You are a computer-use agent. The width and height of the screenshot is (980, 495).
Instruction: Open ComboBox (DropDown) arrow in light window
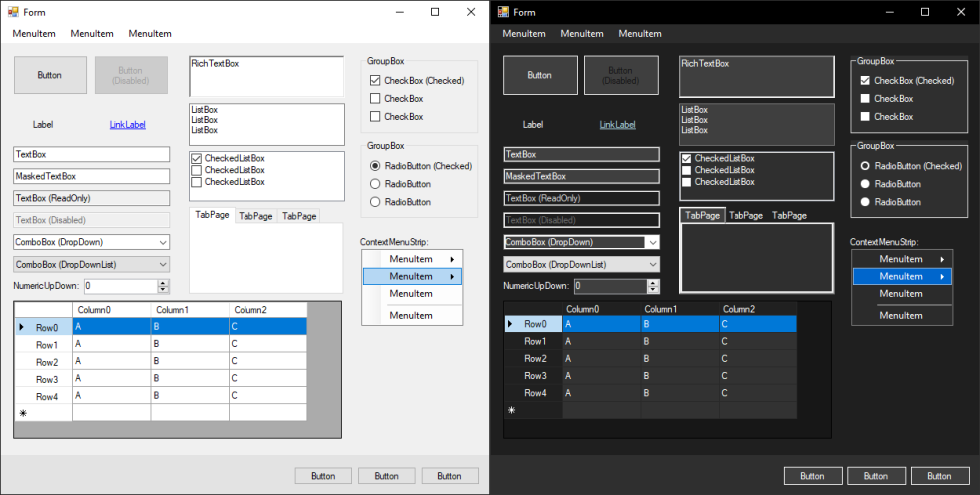(163, 242)
